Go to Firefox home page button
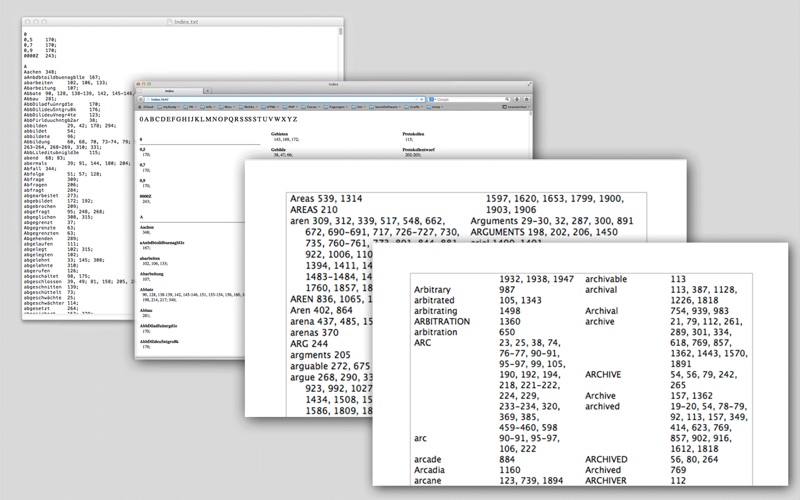800x500 pixels. tap(527, 99)
